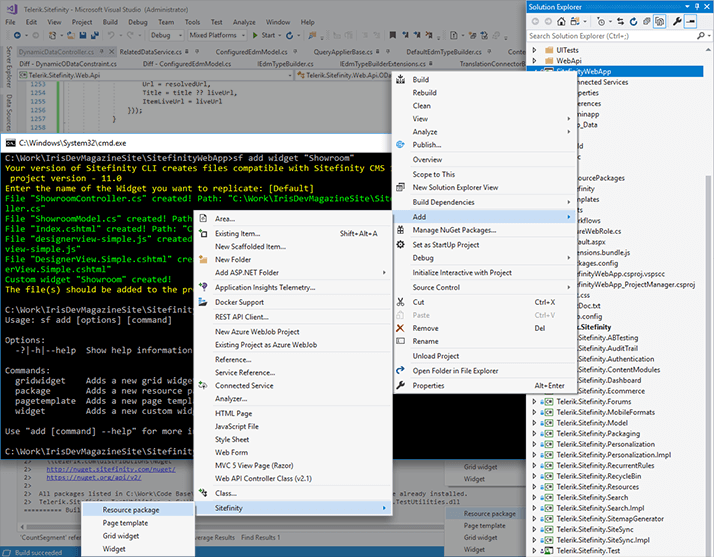The height and width of the screenshot is (557, 714).
Task: Expand Telerik.Sitefinity.Test project node
Action: pos(535,551)
